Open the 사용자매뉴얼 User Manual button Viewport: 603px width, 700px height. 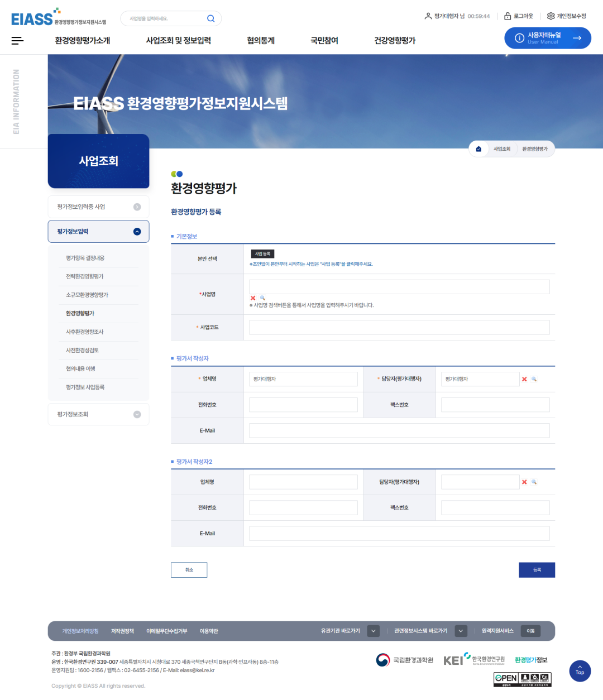[x=547, y=38]
